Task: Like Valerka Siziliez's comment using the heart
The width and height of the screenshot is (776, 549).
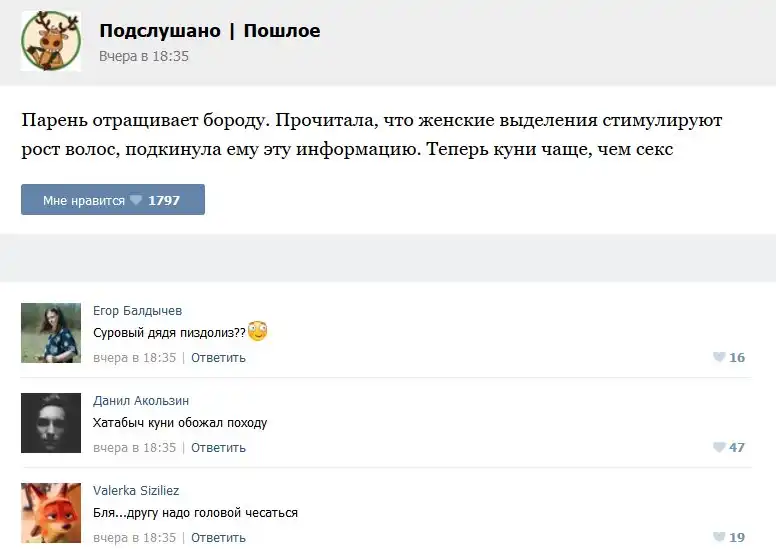Action: tap(718, 537)
